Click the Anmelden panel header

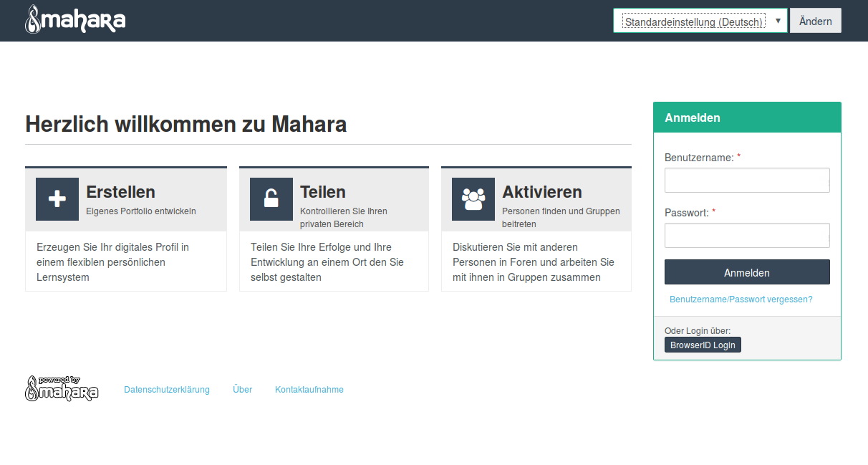coord(747,118)
